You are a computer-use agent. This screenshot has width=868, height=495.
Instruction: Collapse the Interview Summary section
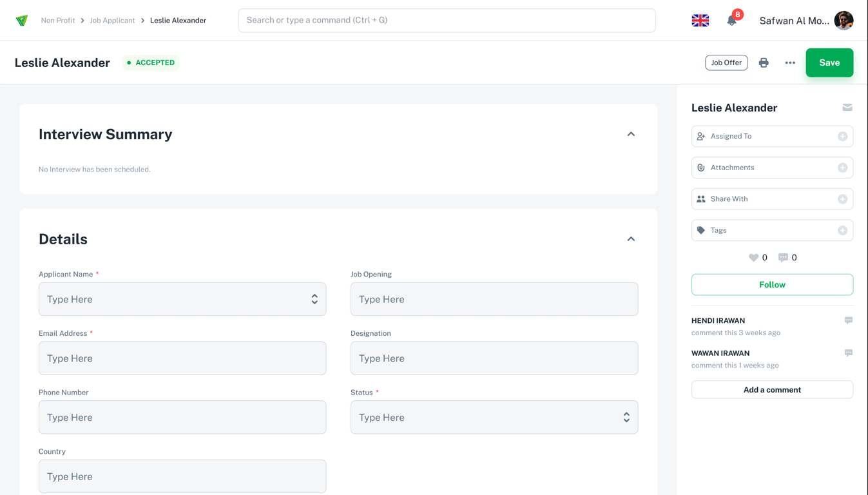(x=631, y=134)
